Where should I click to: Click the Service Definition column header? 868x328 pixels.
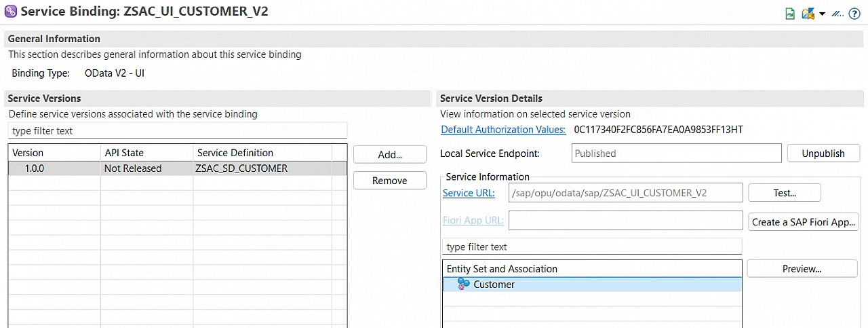(262, 153)
